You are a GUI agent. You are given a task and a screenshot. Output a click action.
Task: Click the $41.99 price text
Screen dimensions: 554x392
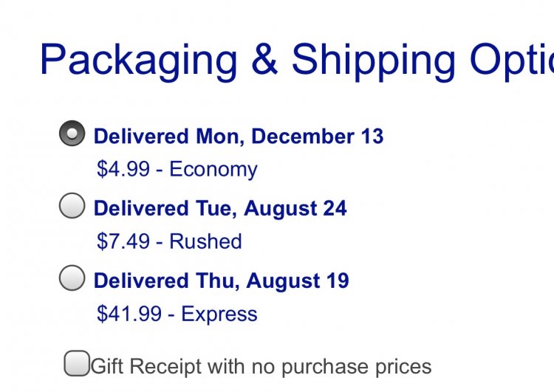click(129, 314)
